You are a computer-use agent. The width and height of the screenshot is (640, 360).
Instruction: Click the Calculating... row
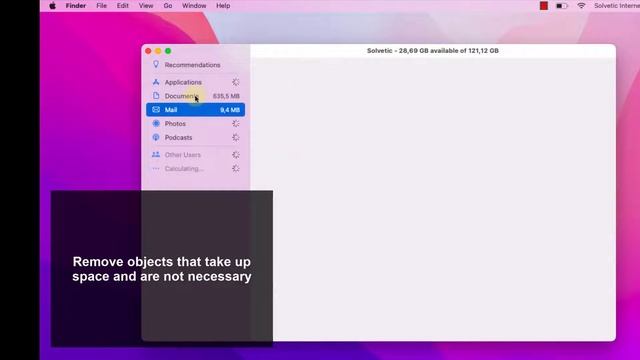(196, 169)
